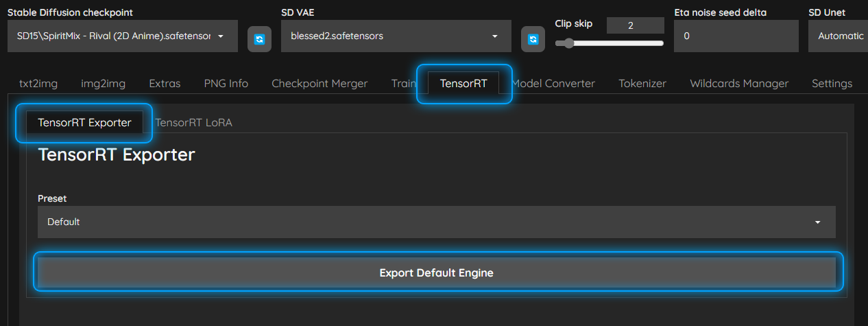
Task: Go to the Checkpoint Merger tab
Action: tap(320, 83)
